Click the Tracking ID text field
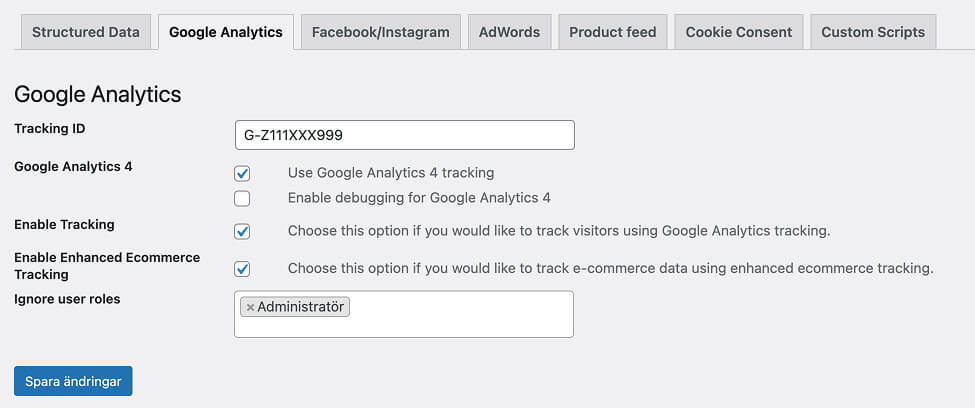Screen dimensions: 975x408 pyautogui.click(x=404, y=135)
